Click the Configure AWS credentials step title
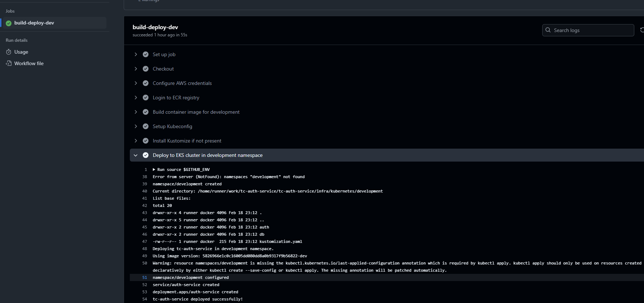This screenshot has width=644, height=303. click(182, 83)
